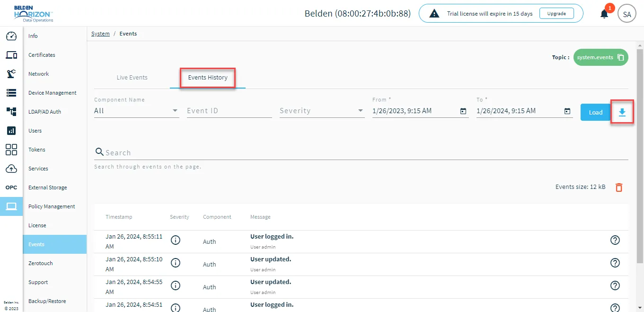Viewport: 644px width, 312px height.
Task: Open the SA user avatar menu
Action: pos(627,14)
